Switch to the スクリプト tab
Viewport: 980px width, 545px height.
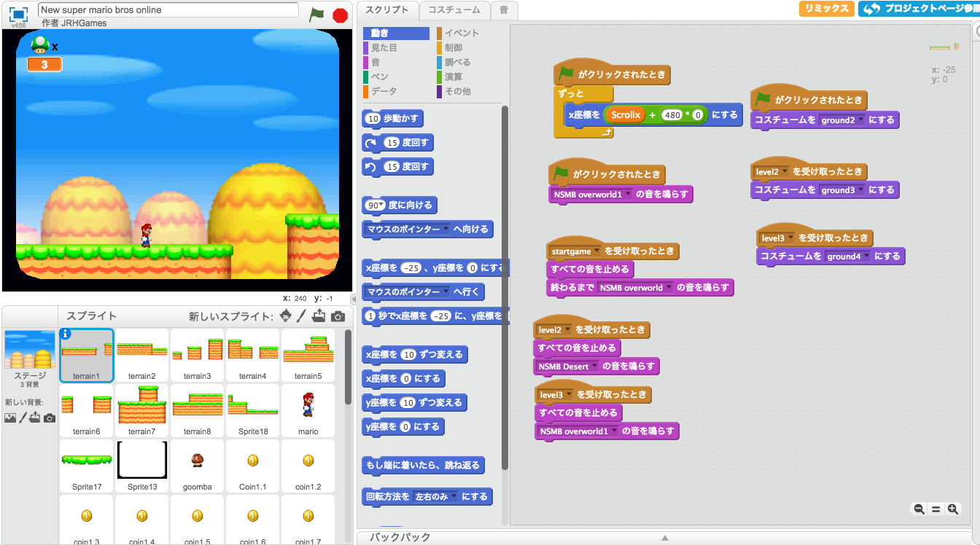388,10
